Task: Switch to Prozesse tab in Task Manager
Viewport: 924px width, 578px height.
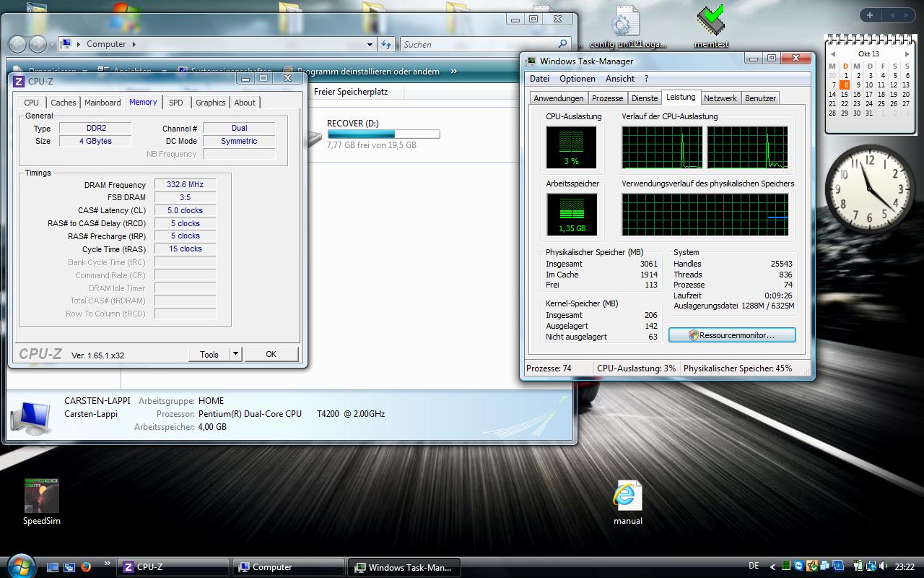Action: 607,98
